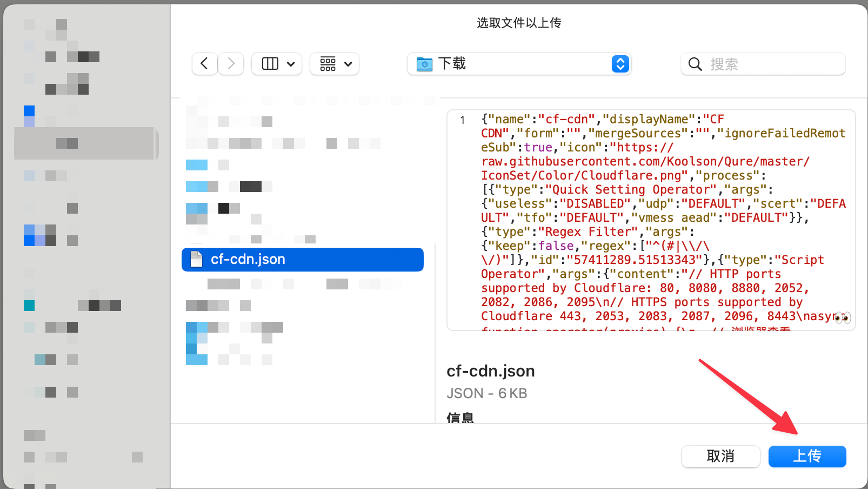Click the 下载 folder icon
The image size is (868, 489).
(425, 64)
